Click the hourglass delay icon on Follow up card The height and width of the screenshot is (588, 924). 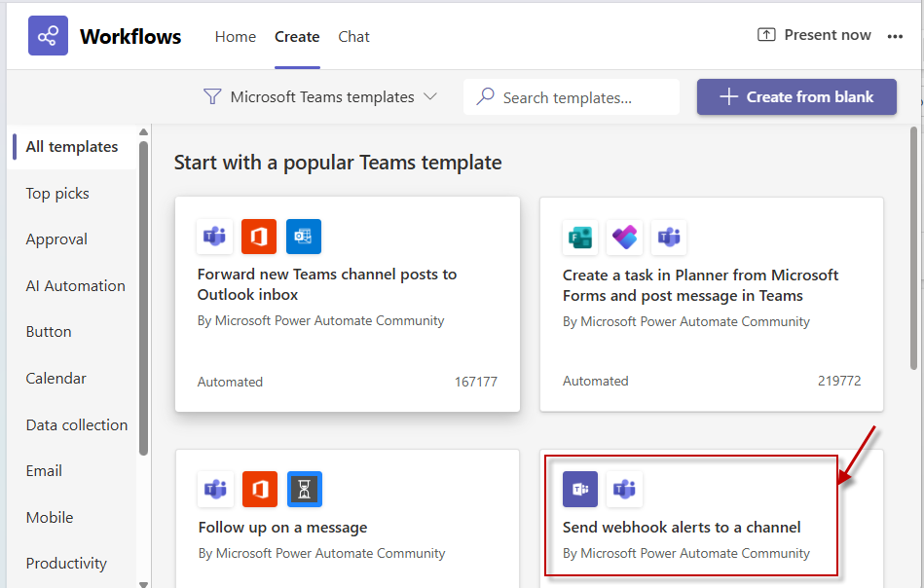[x=304, y=490]
